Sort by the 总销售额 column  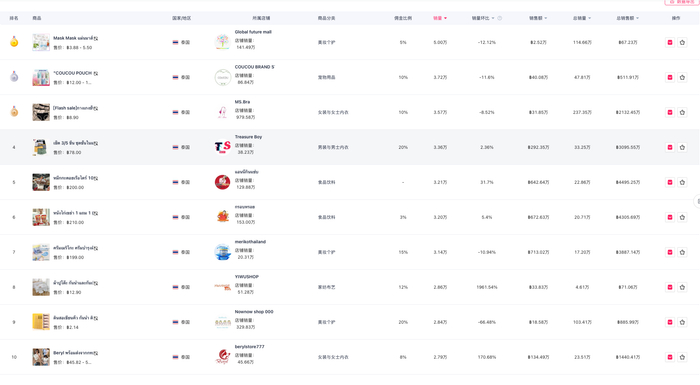[x=627, y=18]
